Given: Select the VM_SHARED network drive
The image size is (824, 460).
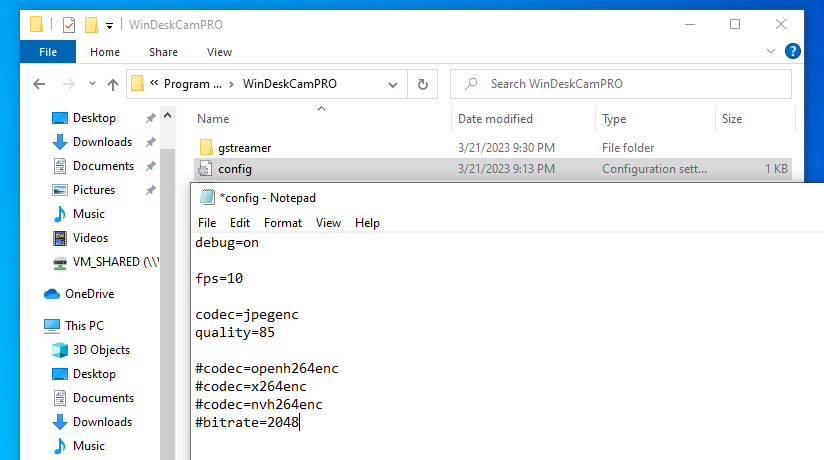Looking at the screenshot, I should coord(107,262).
